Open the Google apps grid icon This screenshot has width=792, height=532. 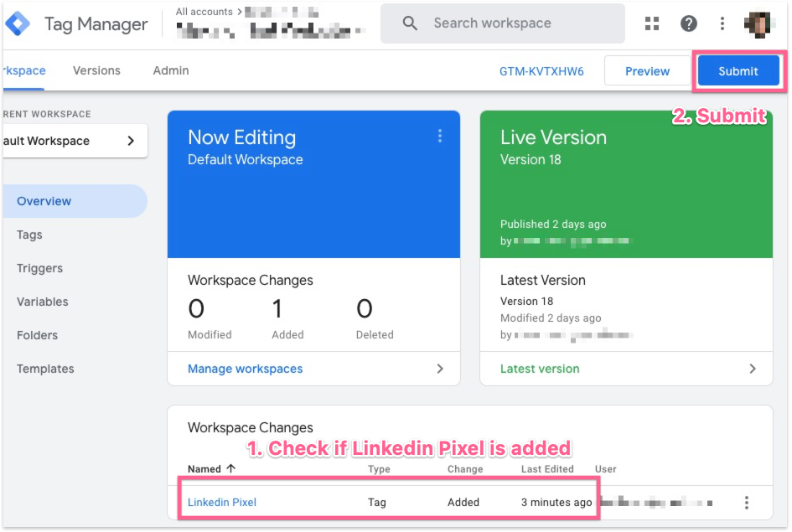pyautogui.click(x=652, y=23)
